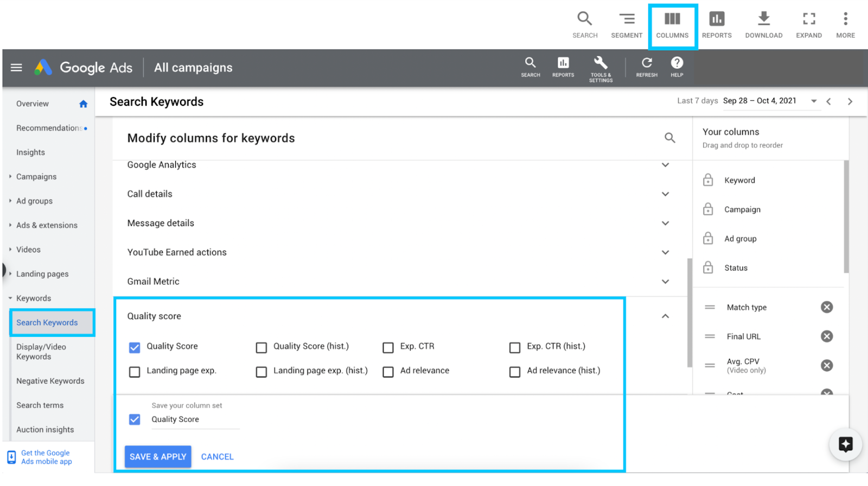The height and width of the screenshot is (486, 868).
Task: Click the Refresh icon in the header
Action: click(x=647, y=63)
